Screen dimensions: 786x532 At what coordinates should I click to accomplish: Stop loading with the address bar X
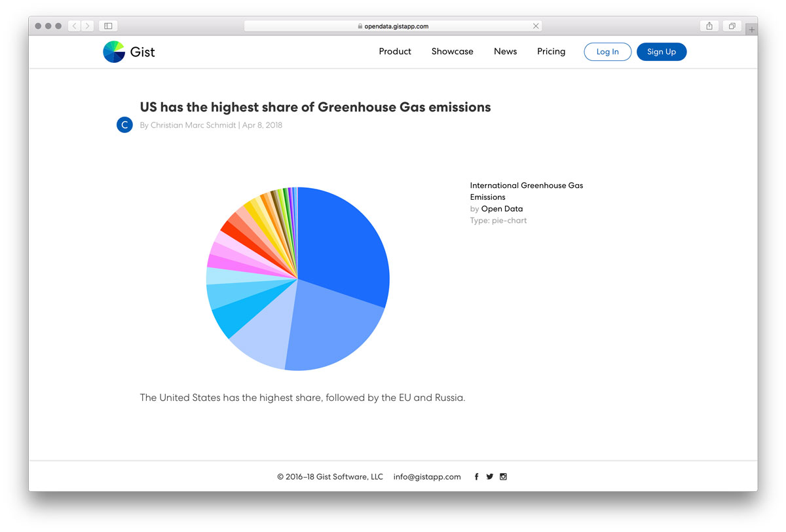click(536, 26)
